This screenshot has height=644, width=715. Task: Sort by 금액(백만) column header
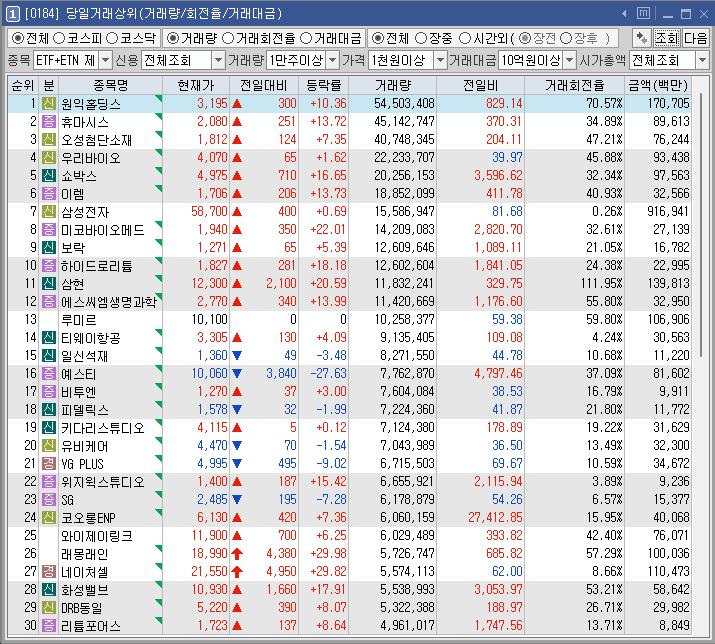[x=658, y=85]
